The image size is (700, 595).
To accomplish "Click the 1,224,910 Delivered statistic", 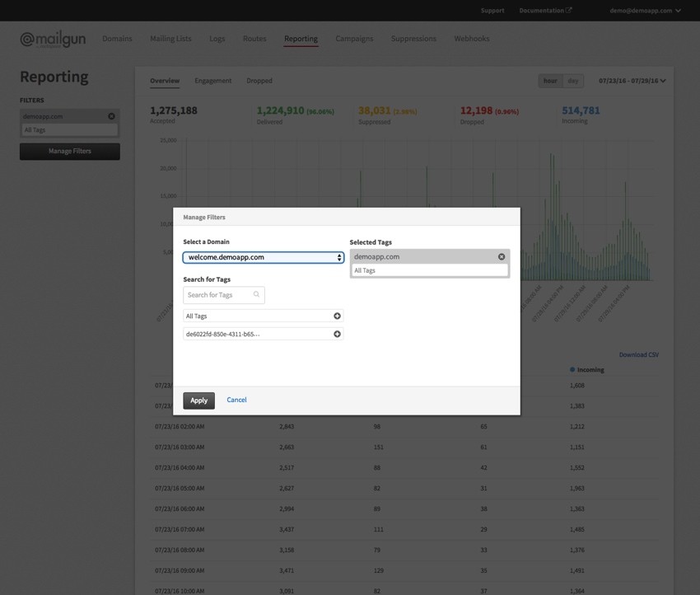I will coord(295,115).
